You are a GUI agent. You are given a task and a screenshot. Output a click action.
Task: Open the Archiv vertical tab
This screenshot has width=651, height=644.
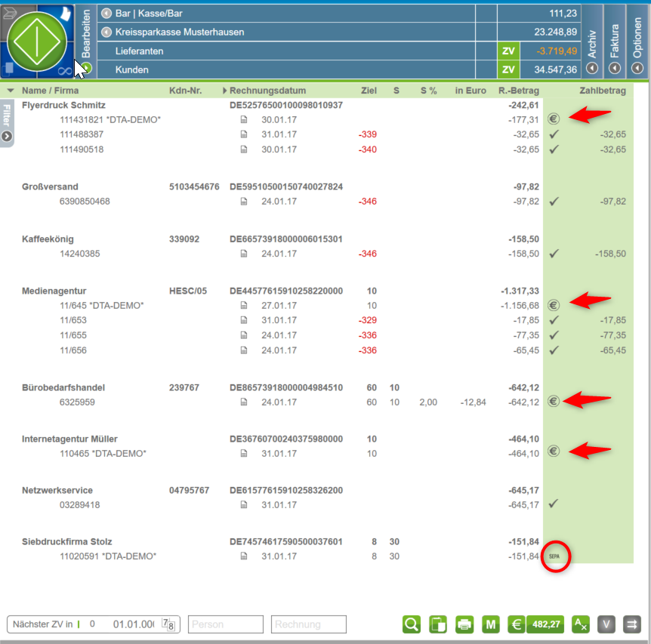[592, 42]
